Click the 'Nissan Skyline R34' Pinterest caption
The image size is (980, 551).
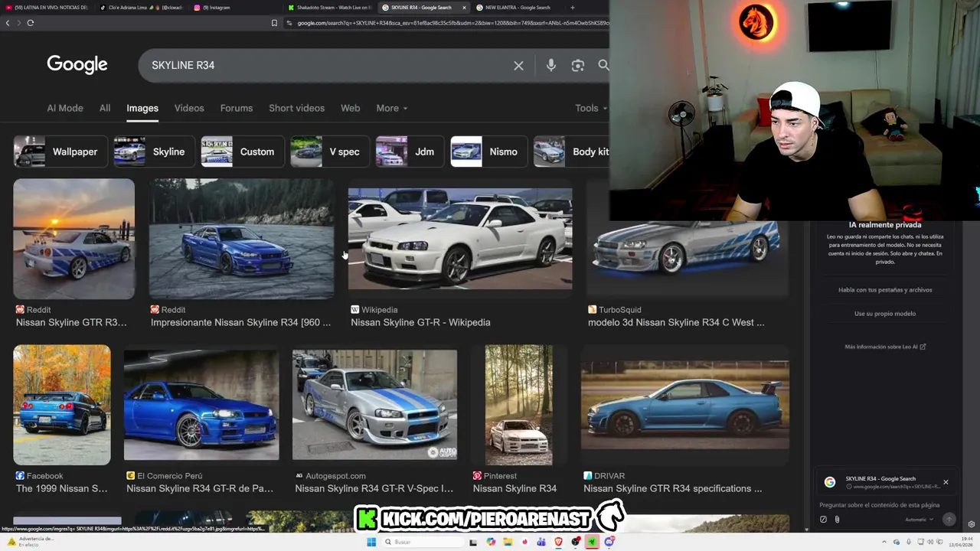514,488
